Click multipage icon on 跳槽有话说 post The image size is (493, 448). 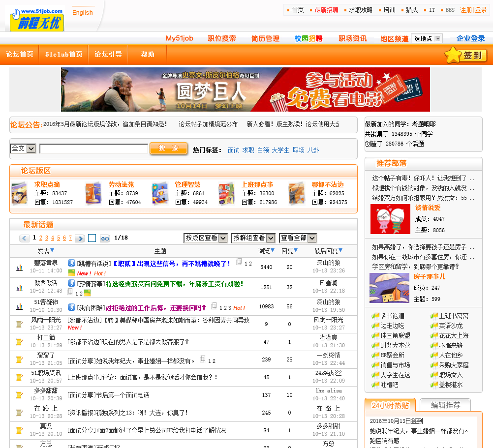tap(239, 262)
